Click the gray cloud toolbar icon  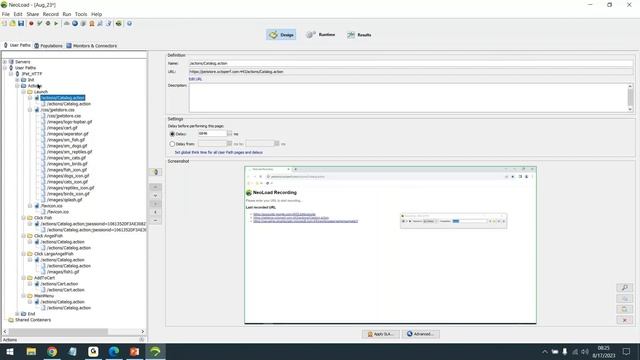pos(67,24)
